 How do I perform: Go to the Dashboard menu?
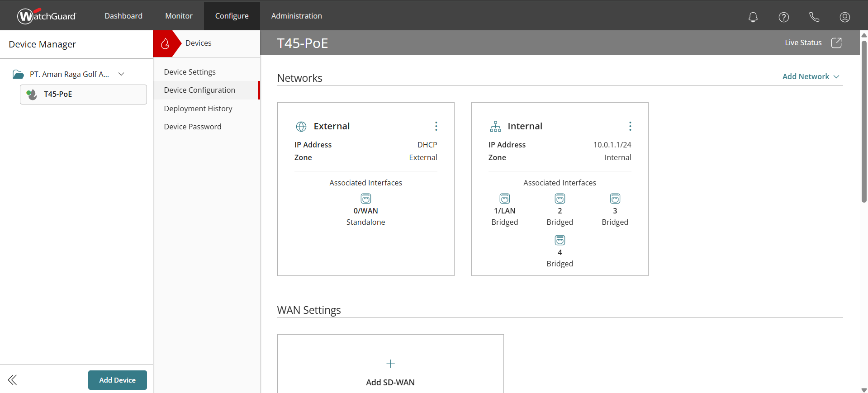(x=123, y=16)
